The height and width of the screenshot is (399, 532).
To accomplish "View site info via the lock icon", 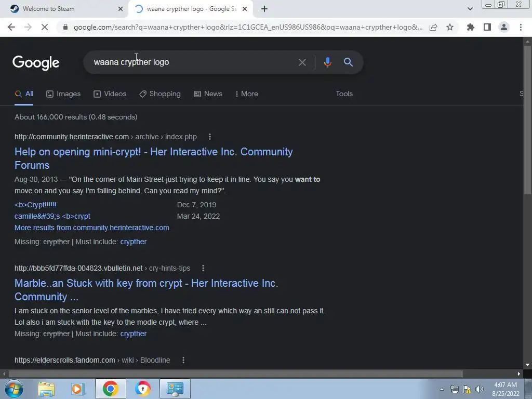I will point(65,27).
